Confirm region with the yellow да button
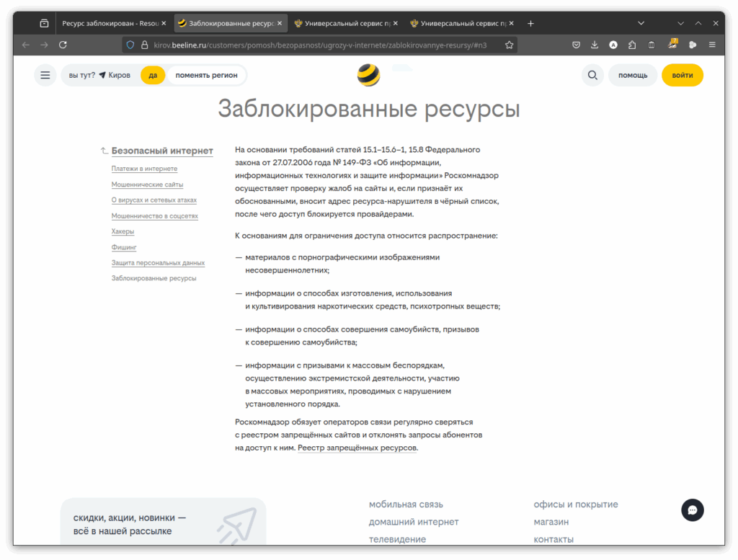 click(x=153, y=75)
